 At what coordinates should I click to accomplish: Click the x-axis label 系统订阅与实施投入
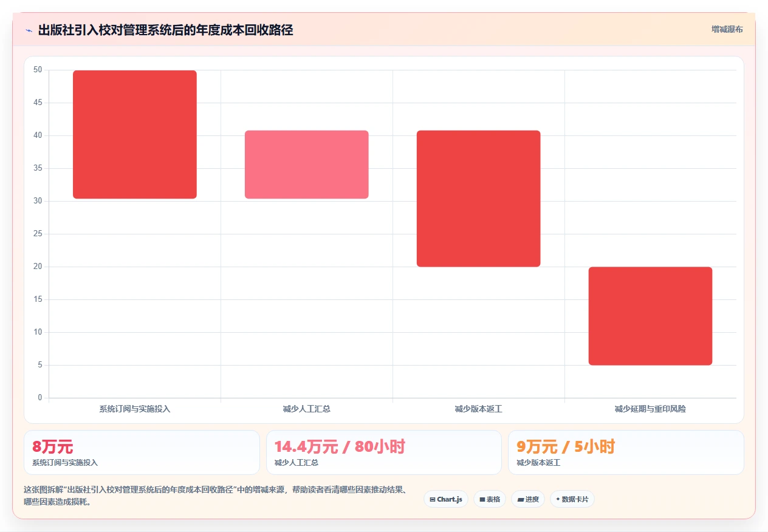click(135, 409)
